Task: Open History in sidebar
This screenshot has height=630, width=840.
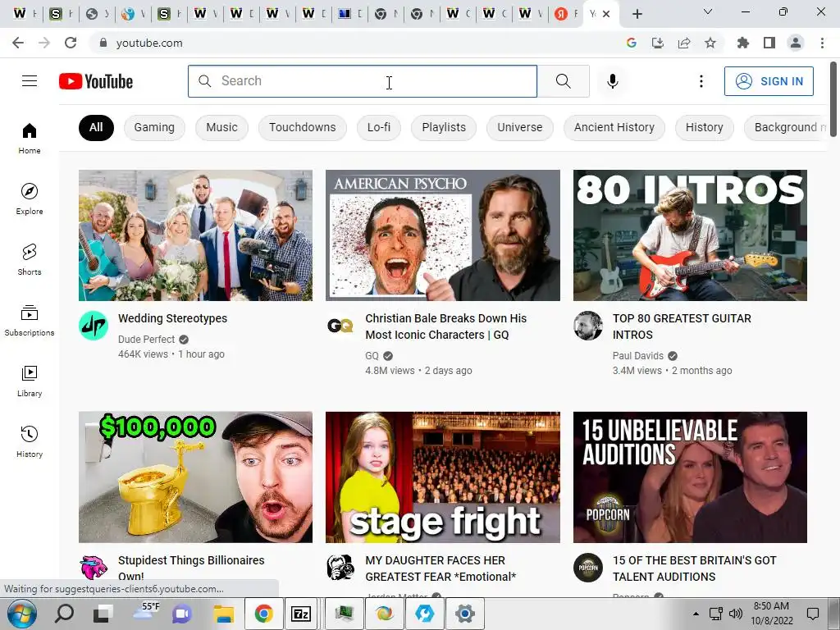Action: click(30, 441)
